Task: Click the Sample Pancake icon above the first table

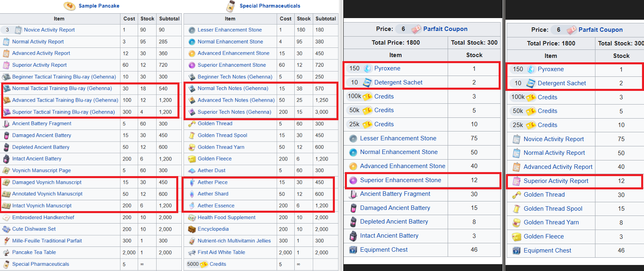Action: pos(69,6)
